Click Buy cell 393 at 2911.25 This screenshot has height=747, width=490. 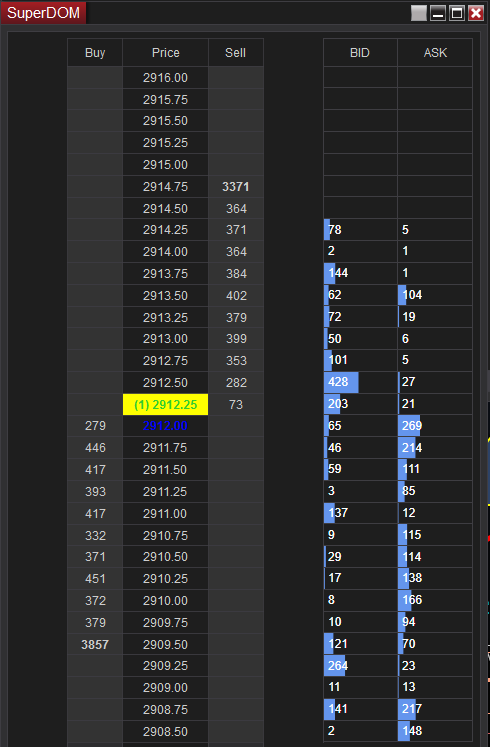pos(95,492)
